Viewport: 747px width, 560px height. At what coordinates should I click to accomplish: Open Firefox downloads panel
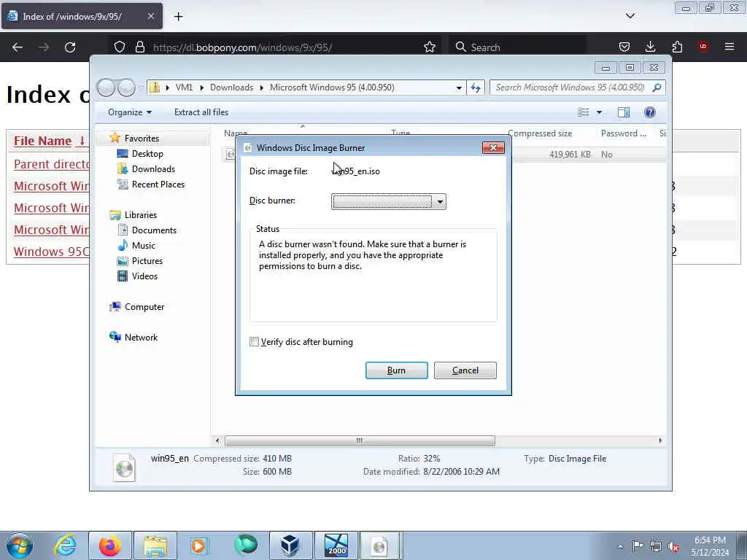coord(650,47)
